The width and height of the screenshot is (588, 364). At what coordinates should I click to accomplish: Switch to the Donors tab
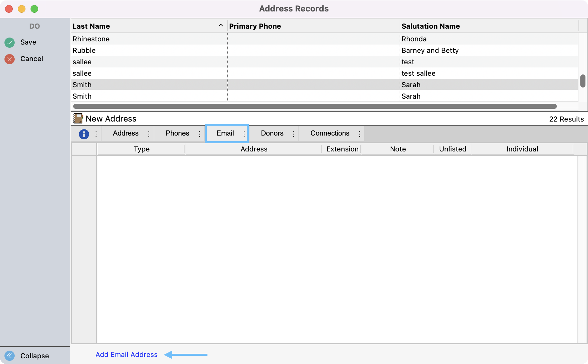coord(272,133)
